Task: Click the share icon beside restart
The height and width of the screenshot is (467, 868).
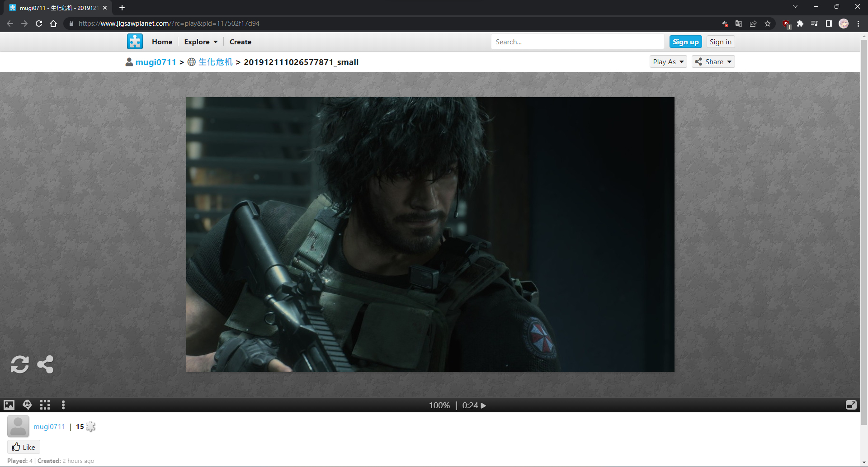Action: (45, 364)
